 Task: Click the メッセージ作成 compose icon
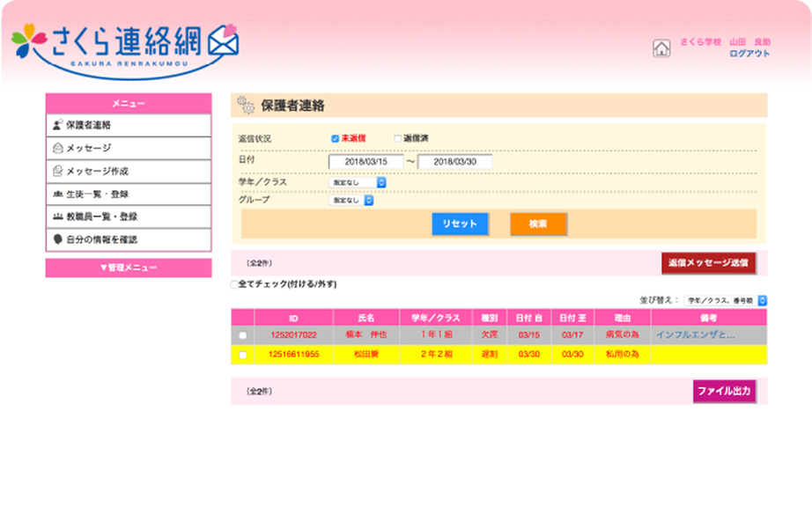click(x=57, y=171)
